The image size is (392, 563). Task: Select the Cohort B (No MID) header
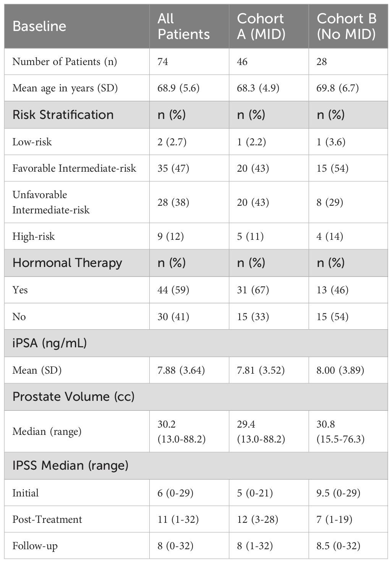pos(347,26)
